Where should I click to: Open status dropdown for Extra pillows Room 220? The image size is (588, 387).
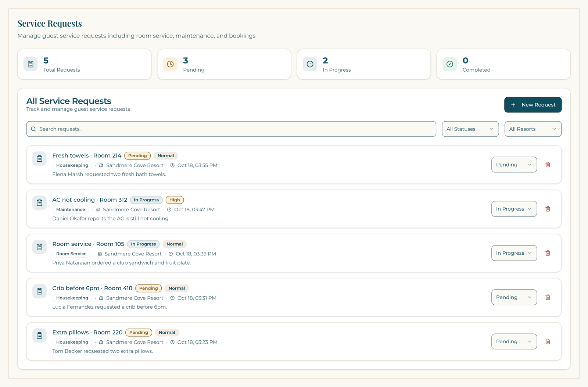pyautogui.click(x=514, y=341)
